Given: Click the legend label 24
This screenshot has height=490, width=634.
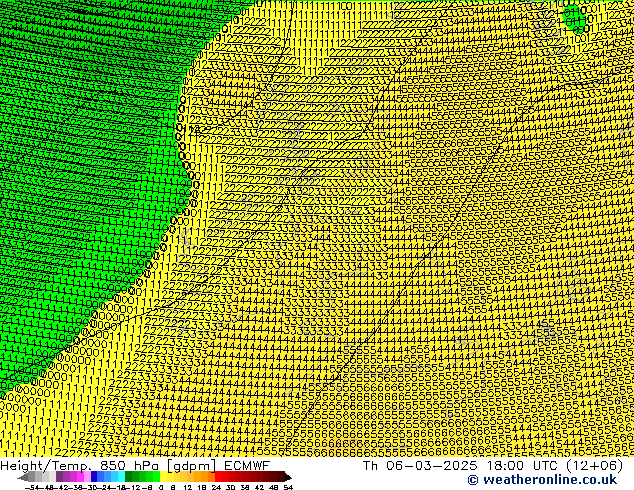Looking at the screenshot, I should pyautogui.click(x=216, y=487).
